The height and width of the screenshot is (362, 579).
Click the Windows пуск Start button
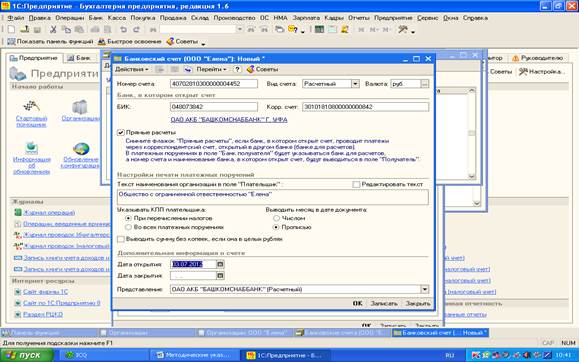27,355
